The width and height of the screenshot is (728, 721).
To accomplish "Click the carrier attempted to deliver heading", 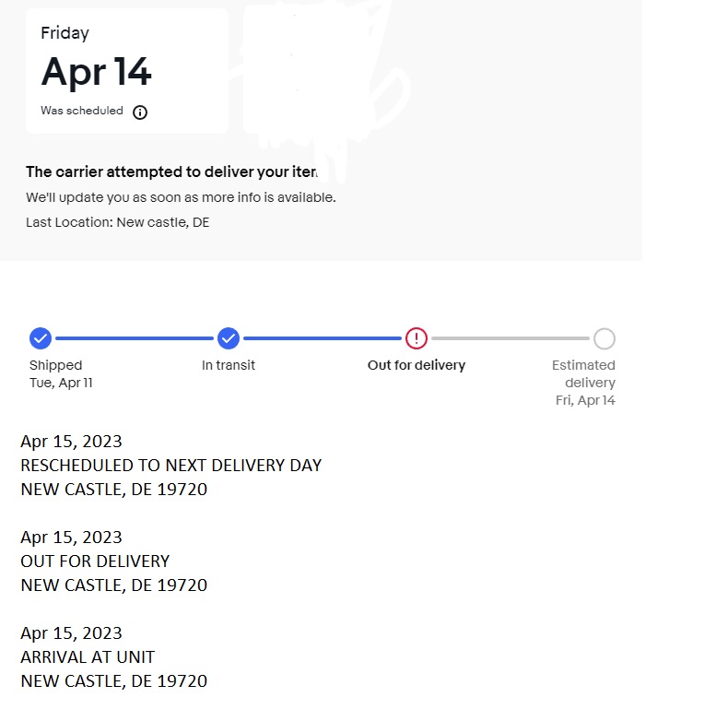I will tap(171, 171).
